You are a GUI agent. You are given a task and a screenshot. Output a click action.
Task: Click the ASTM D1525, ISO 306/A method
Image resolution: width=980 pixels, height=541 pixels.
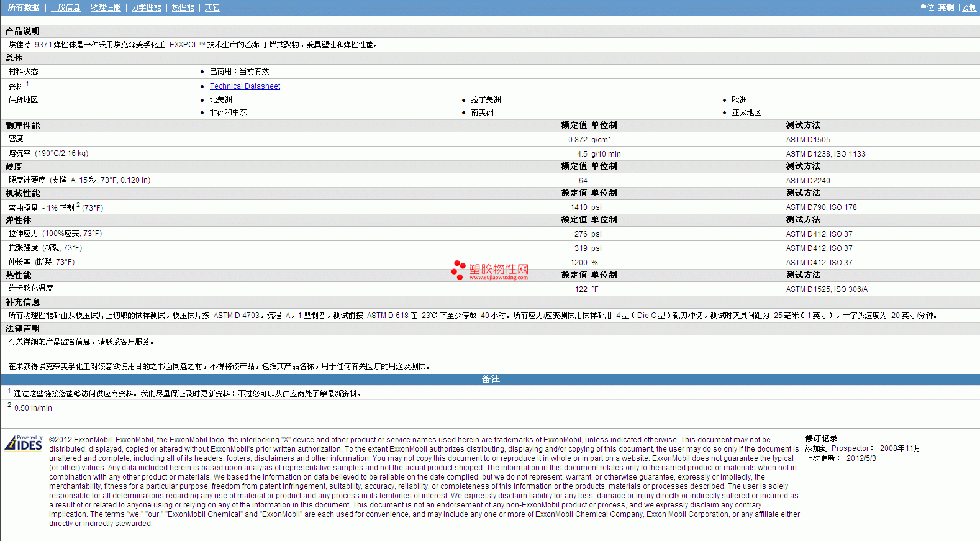[x=827, y=289]
